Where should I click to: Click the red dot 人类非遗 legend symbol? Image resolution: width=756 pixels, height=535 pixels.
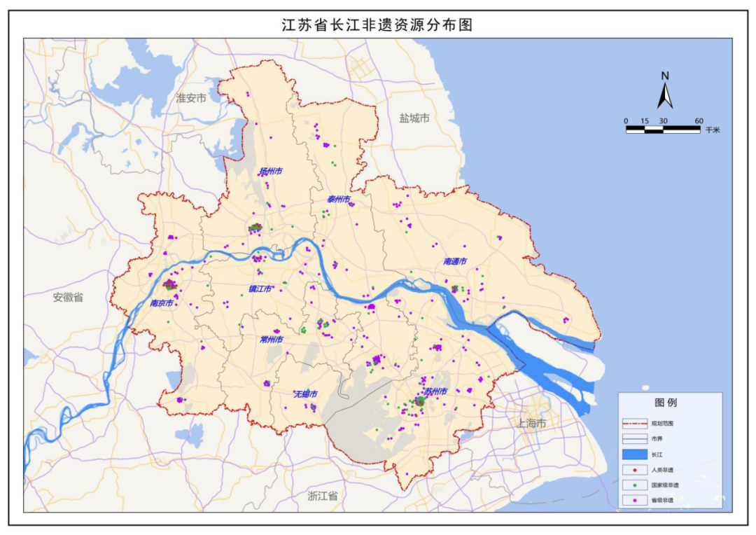pos(634,470)
